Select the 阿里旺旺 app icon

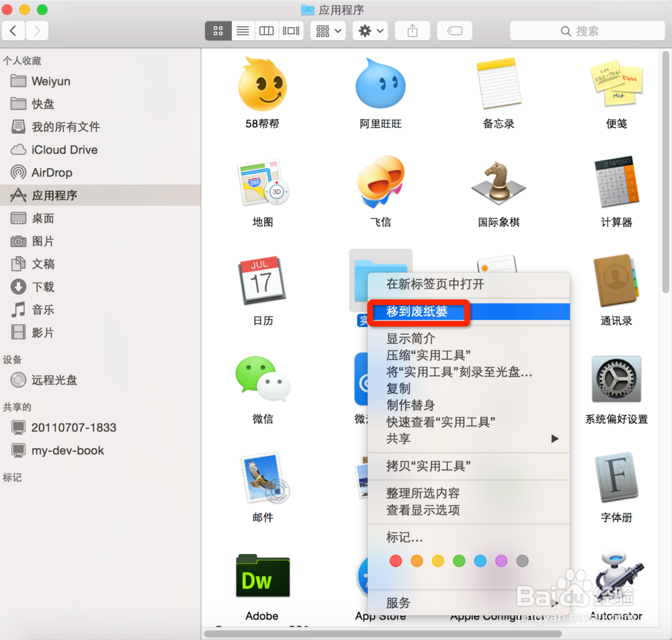coord(380,84)
